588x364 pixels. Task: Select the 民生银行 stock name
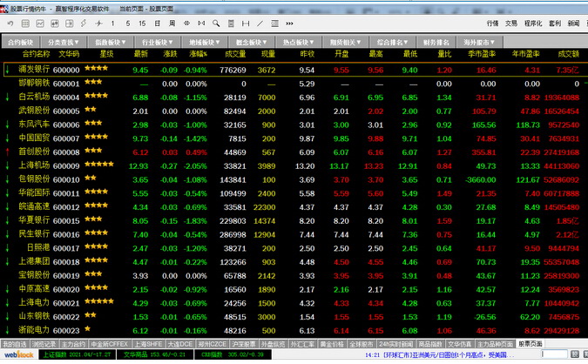(34, 234)
